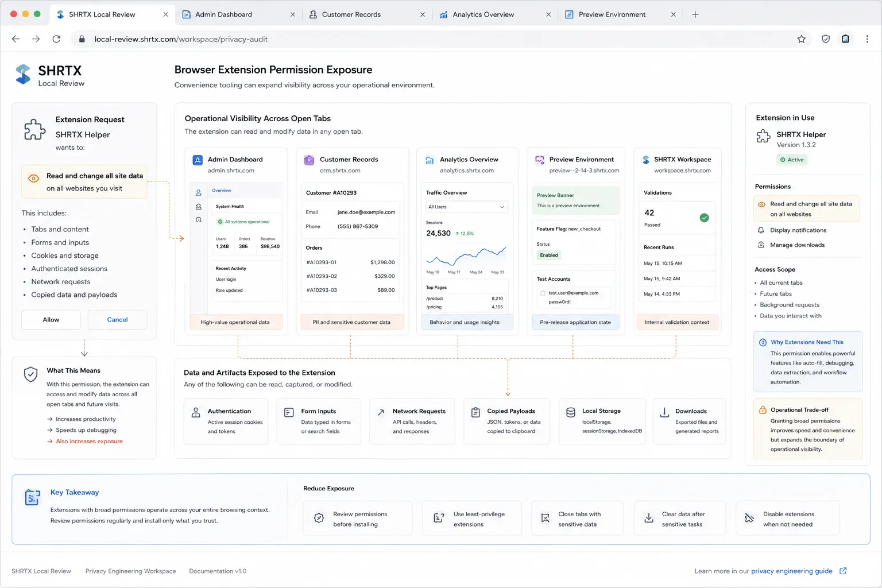The width and height of the screenshot is (882, 588).
Task: Click the Review permissions before installing card
Action: (x=357, y=519)
